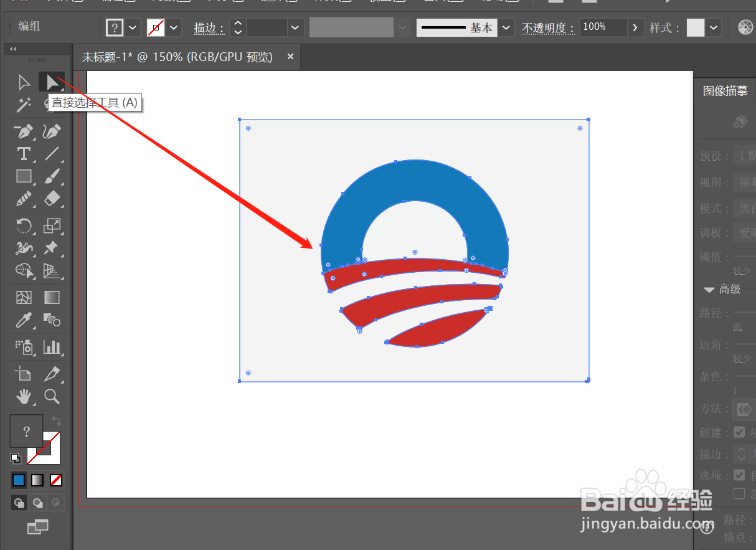Toggle the checked 选项 checkbox

click(x=739, y=475)
